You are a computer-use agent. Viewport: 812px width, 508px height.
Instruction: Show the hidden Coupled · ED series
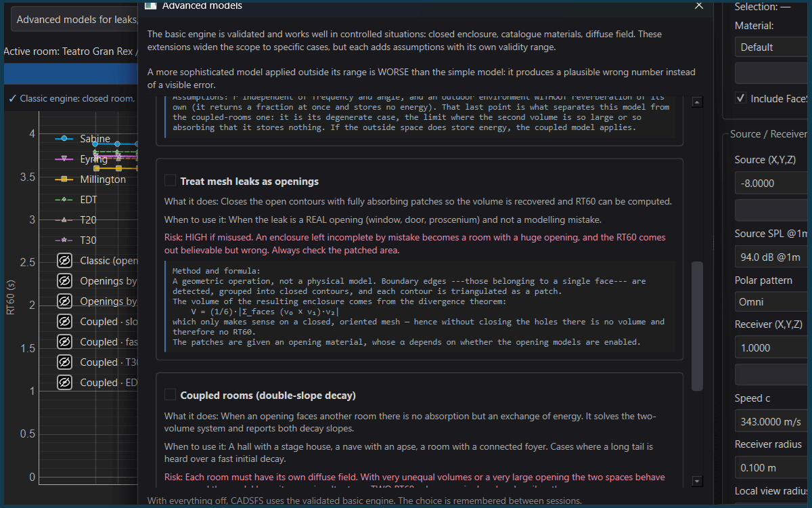pos(64,383)
